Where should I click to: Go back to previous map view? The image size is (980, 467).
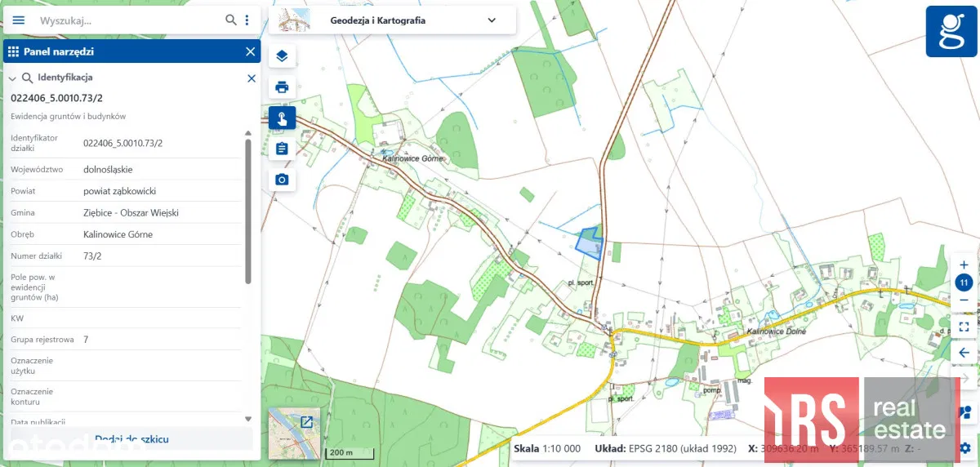[x=964, y=353]
